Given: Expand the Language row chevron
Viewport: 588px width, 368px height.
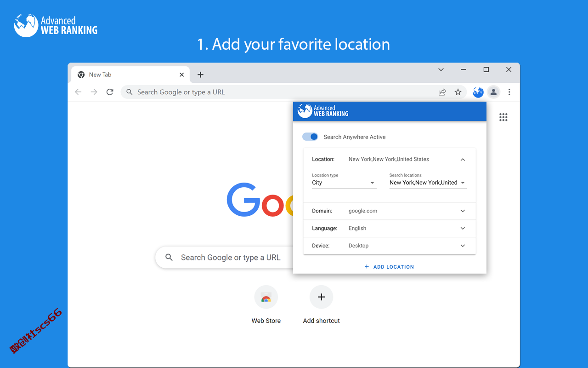Looking at the screenshot, I should (463, 229).
